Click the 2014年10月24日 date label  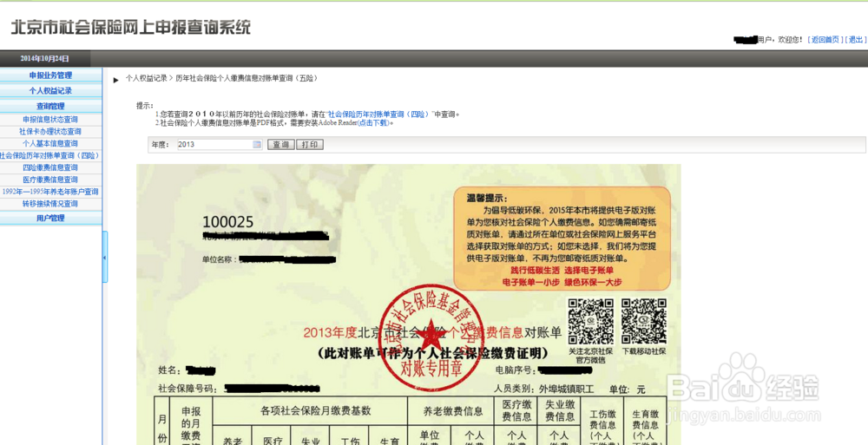pyautogui.click(x=45, y=59)
